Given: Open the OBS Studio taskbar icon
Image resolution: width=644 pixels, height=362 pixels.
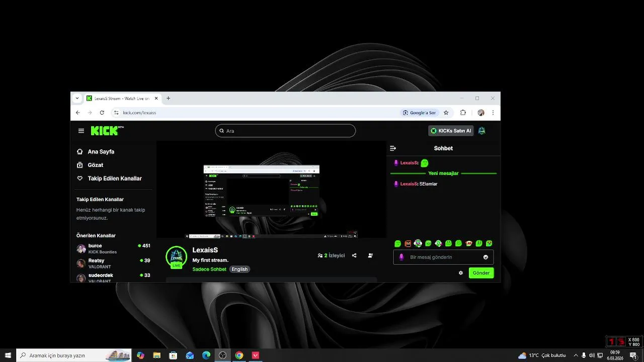Looking at the screenshot, I should [x=222, y=355].
